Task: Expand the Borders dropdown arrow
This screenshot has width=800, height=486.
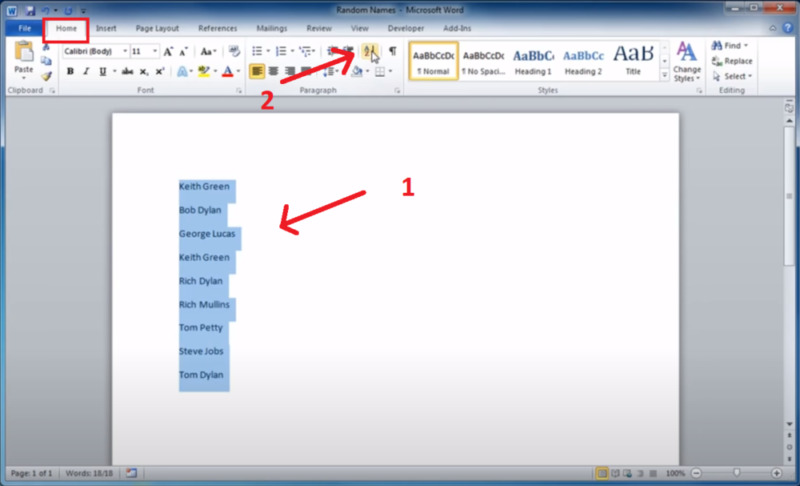Action: 390,71
